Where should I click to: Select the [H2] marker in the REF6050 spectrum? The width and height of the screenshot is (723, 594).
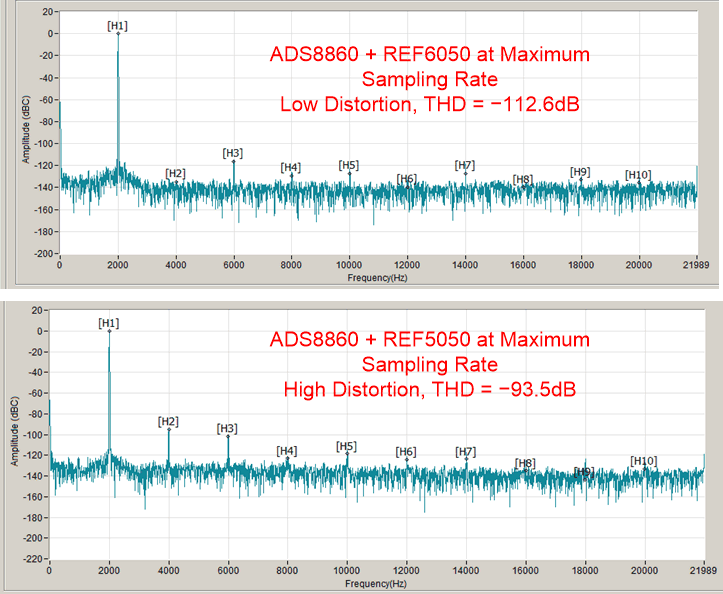[x=175, y=173]
